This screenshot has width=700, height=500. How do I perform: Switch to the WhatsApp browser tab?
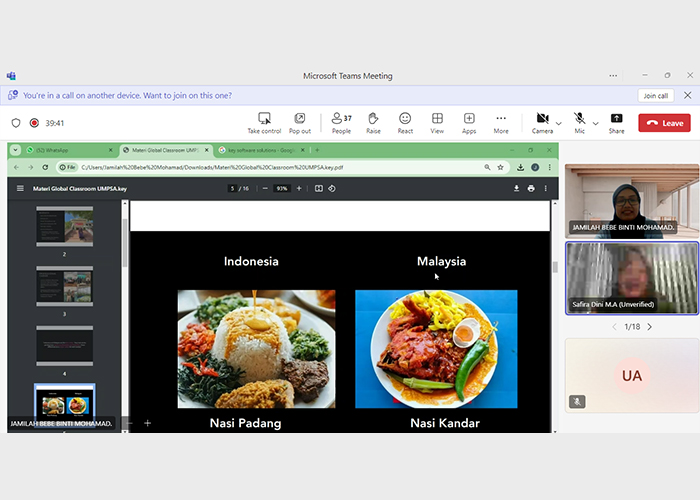coord(68,150)
